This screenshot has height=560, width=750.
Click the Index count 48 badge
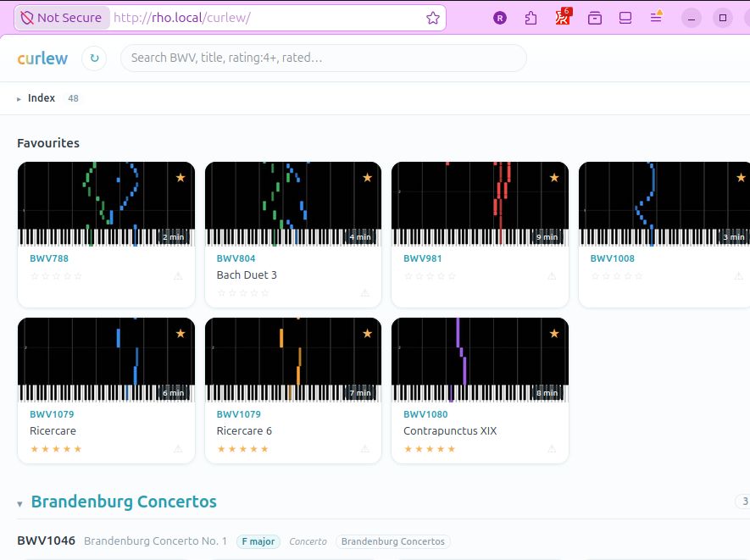click(x=73, y=98)
